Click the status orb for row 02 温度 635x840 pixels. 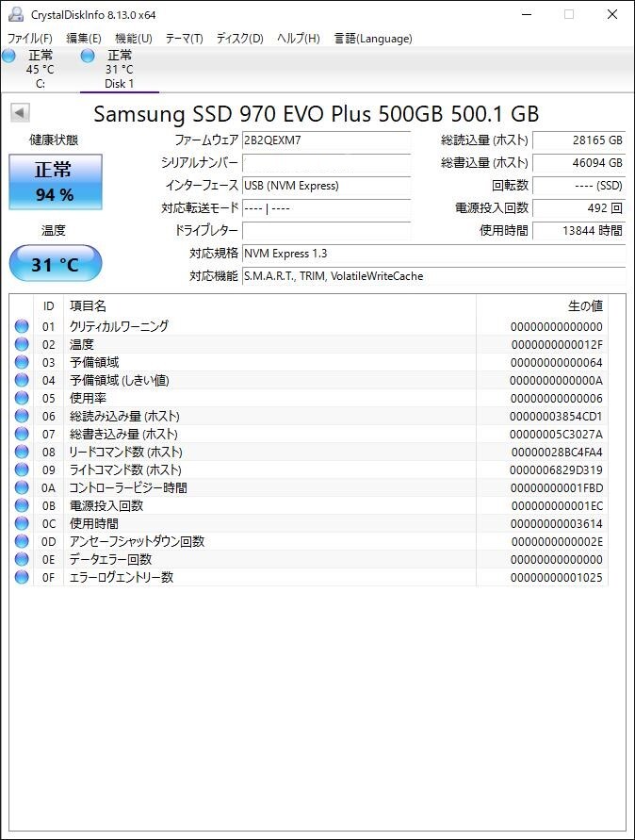coord(22,344)
